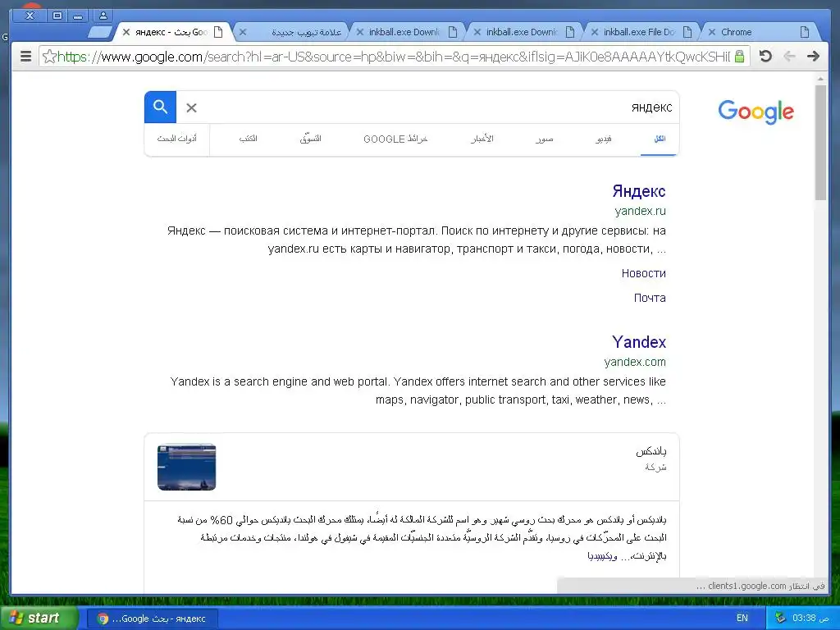
Task: Close the Arabic new tab page tab
Action: [x=242, y=32]
